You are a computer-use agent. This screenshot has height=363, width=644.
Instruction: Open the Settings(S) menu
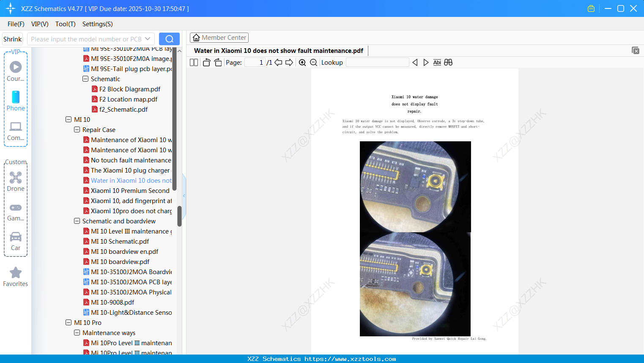point(98,24)
